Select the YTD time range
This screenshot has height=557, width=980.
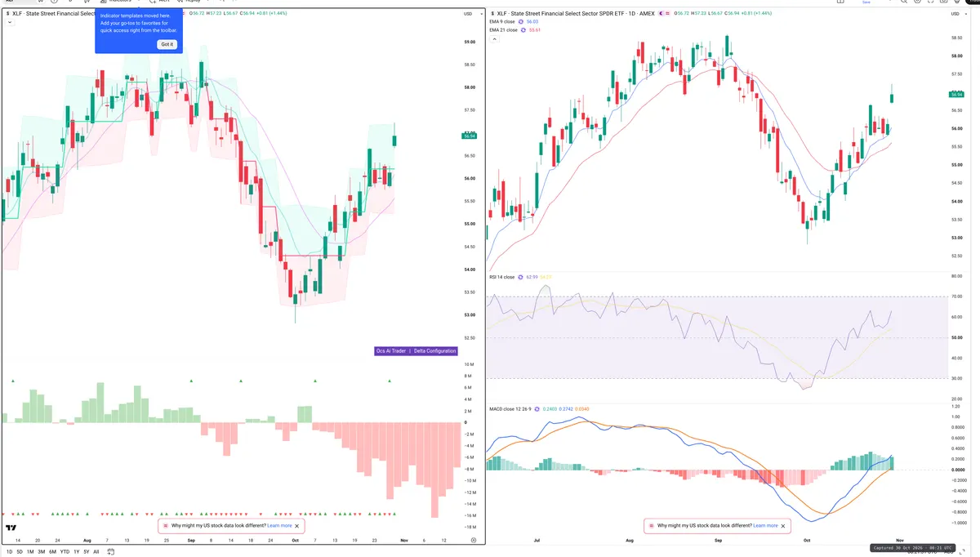[65, 552]
